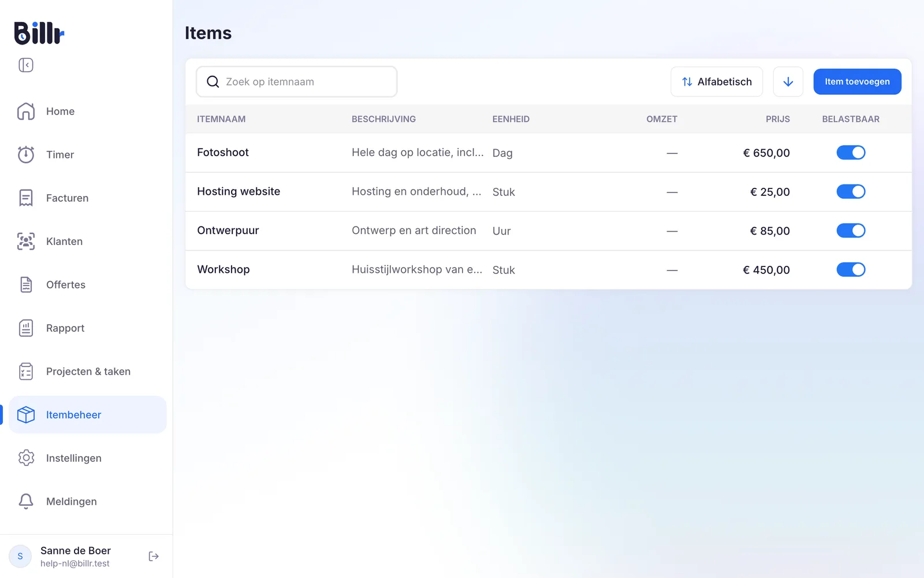Click the Ontwerp en art direction description
The height and width of the screenshot is (578, 924).
[x=414, y=230]
